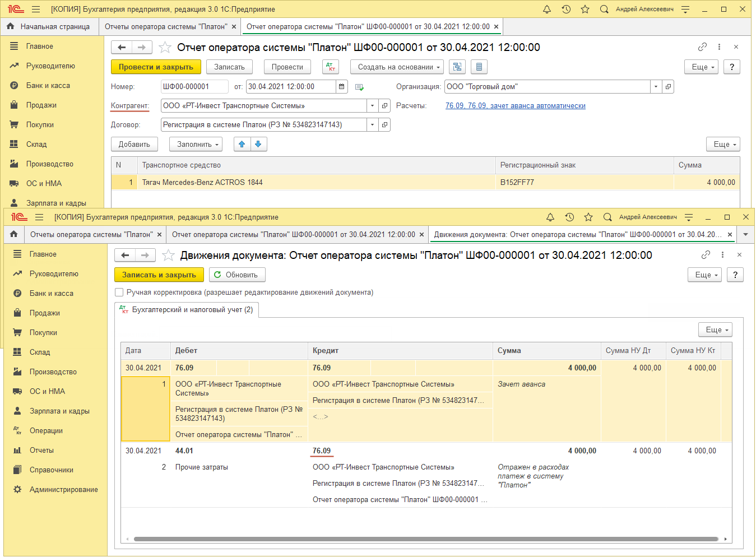Expand Договор dropdown list
Screen dimensions: 756x557
(x=372, y=124)
